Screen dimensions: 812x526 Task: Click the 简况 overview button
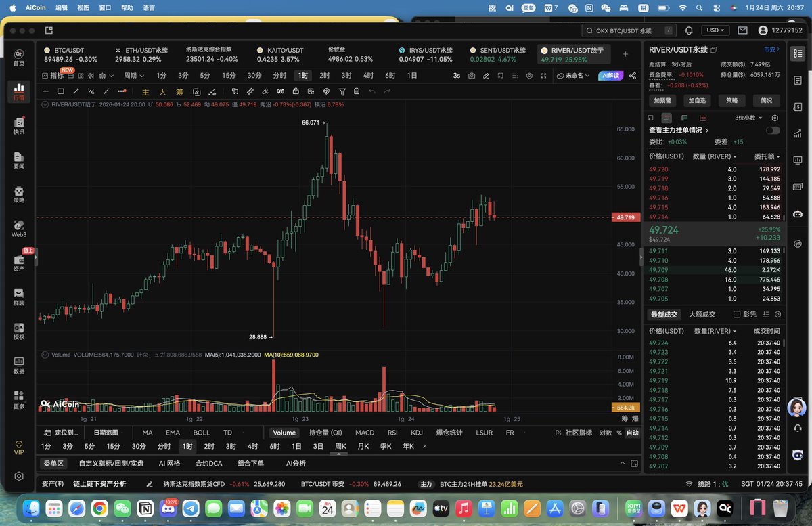click(766, 100)
